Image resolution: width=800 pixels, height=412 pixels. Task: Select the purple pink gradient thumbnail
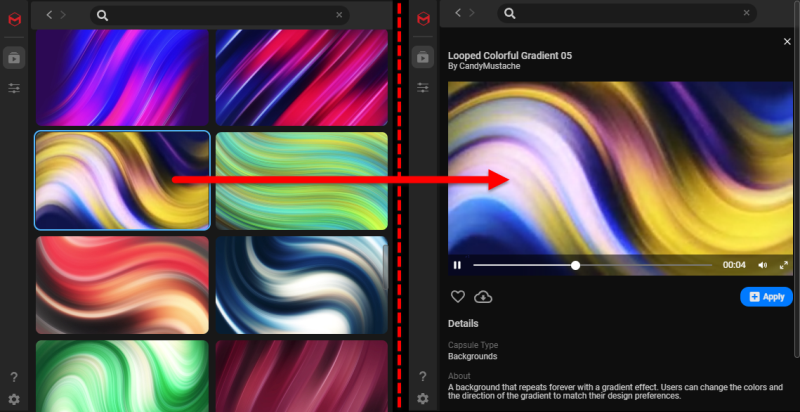pyautogui.click(x=122, y=78)
